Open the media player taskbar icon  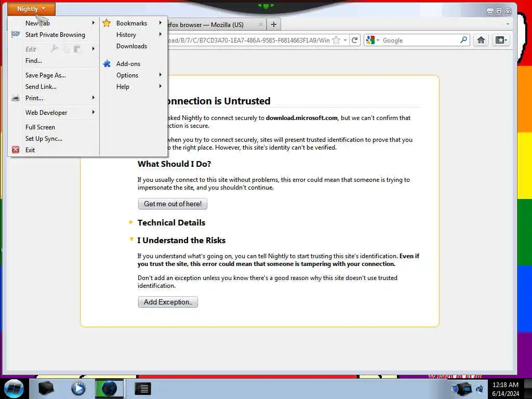coord(78,389)
